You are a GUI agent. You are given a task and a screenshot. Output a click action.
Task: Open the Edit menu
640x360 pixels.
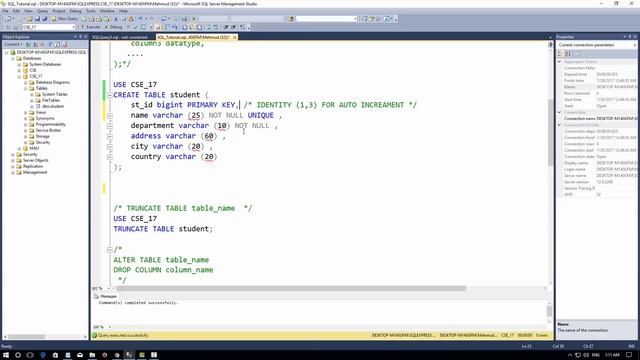point(16,11)
